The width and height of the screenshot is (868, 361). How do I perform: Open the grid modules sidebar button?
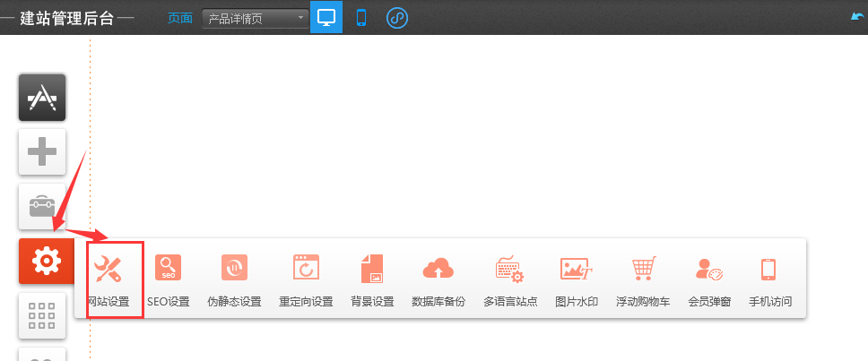42,315
